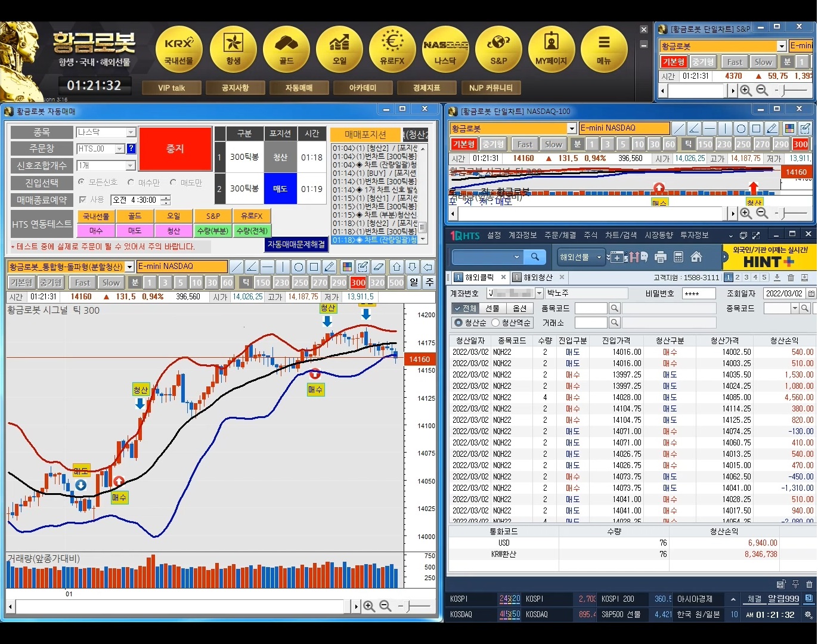818x644 pixels.
Task: Zoom in on the main chart with magnifier plus
Action: point(369,606)
